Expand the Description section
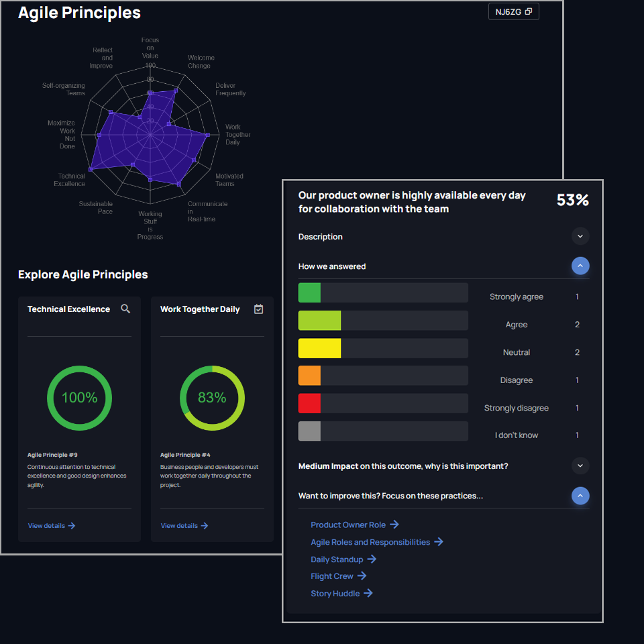The height and width of the screenshot is (644, 644). 580,236
